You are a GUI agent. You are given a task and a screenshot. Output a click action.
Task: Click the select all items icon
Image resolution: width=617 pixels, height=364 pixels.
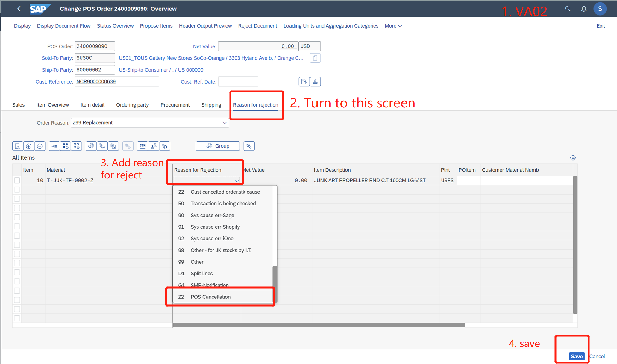[x=65, y=146]
